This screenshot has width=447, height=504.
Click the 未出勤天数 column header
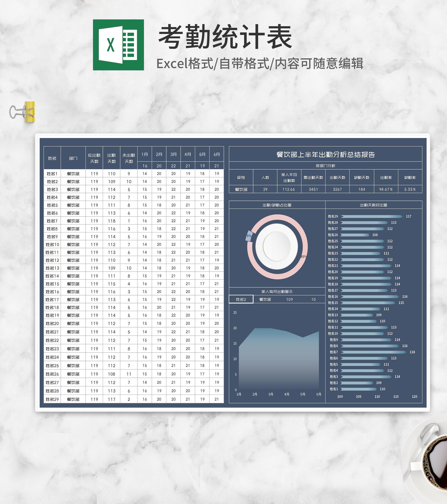coord(129,158)
